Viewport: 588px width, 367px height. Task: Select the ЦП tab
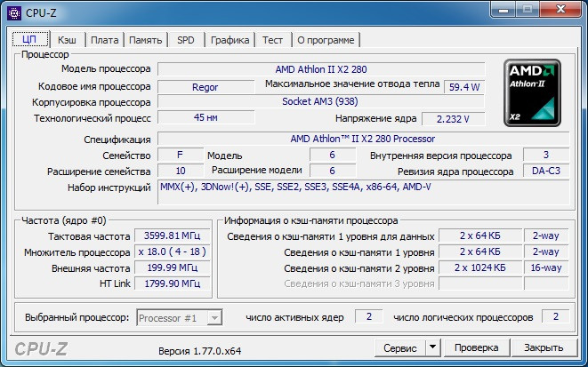[x=30, y=39]
